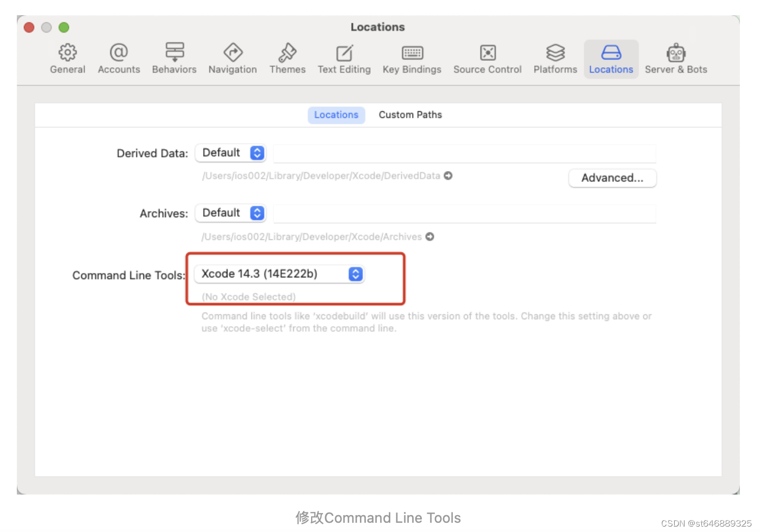Click the Advanced... button
The image size is (760, 532).
coord(612,178)
